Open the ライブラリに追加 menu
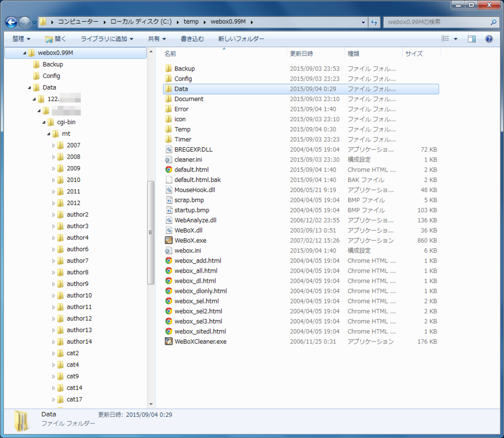Screen dimensions: 504x438 point(107,38)
